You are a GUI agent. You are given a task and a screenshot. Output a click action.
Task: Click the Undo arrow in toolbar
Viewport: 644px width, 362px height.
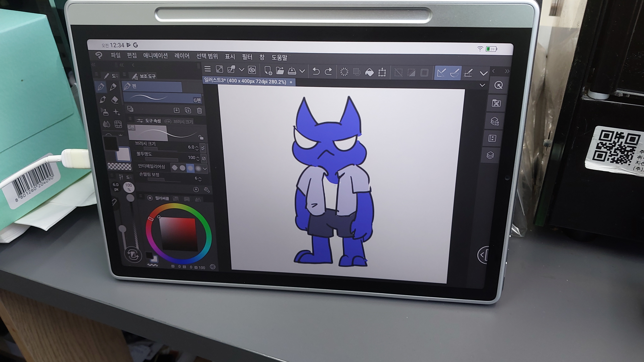316,72
